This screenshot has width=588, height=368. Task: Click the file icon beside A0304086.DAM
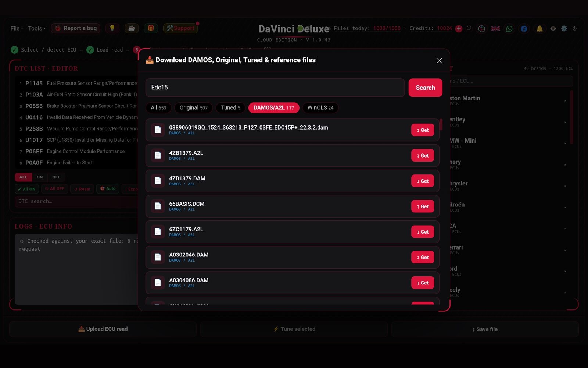158,282
